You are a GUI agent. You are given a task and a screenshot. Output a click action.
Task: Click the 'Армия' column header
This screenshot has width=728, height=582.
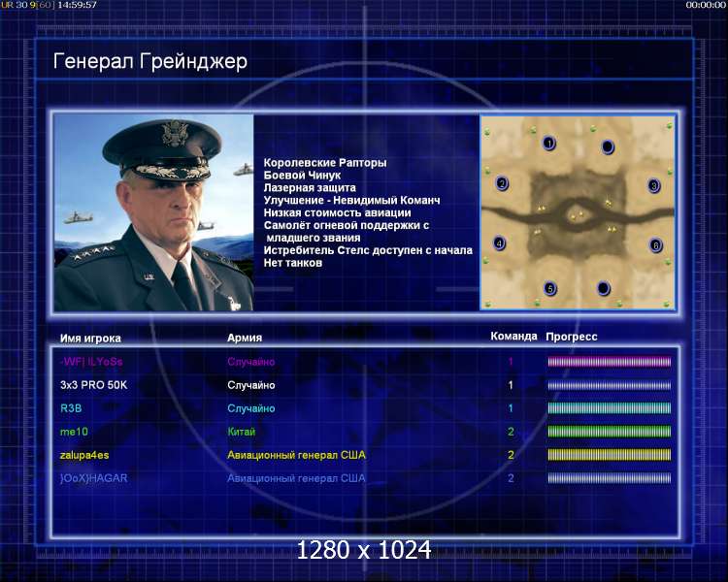245,338
